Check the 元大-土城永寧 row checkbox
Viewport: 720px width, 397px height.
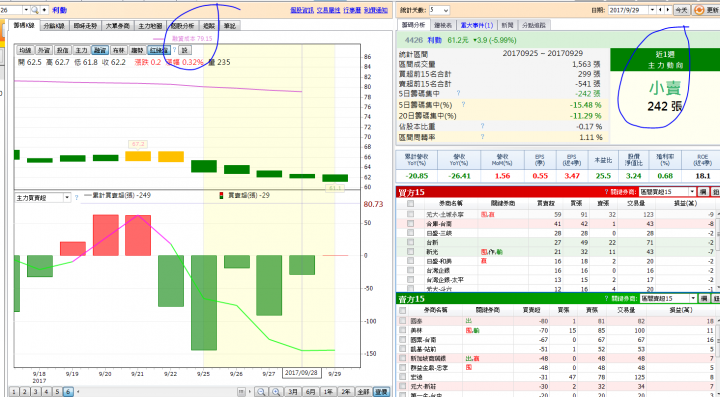coord(411,214)
